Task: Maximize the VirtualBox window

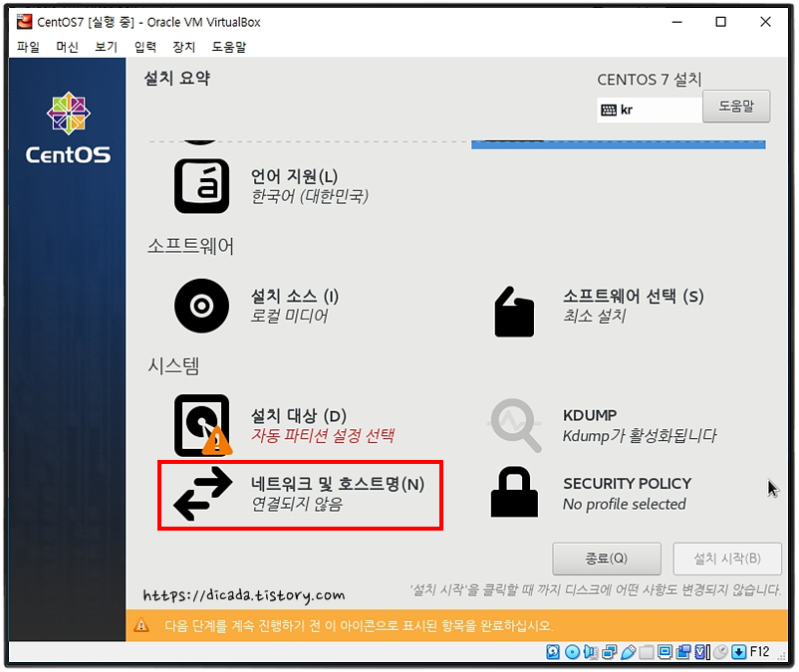Action: (x=720, y=22)
